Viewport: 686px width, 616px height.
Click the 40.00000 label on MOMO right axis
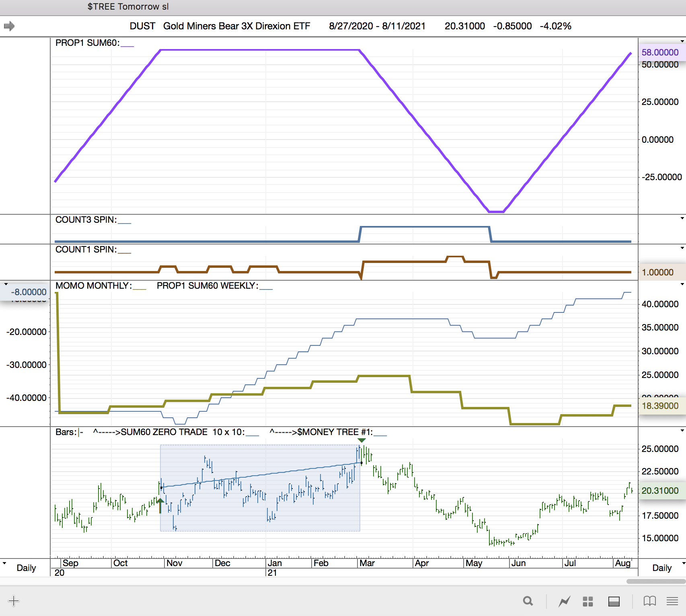pyautogui.click(x=660, y=304)
